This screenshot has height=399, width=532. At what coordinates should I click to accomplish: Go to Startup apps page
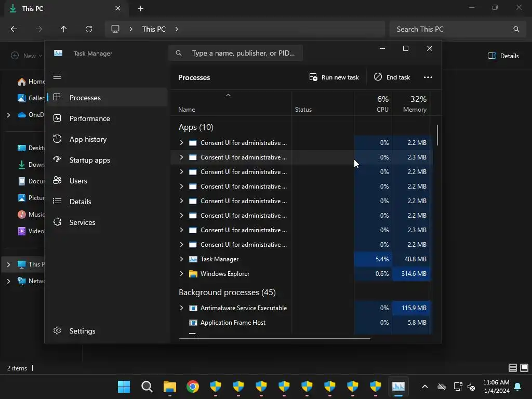tap(107, 160)
